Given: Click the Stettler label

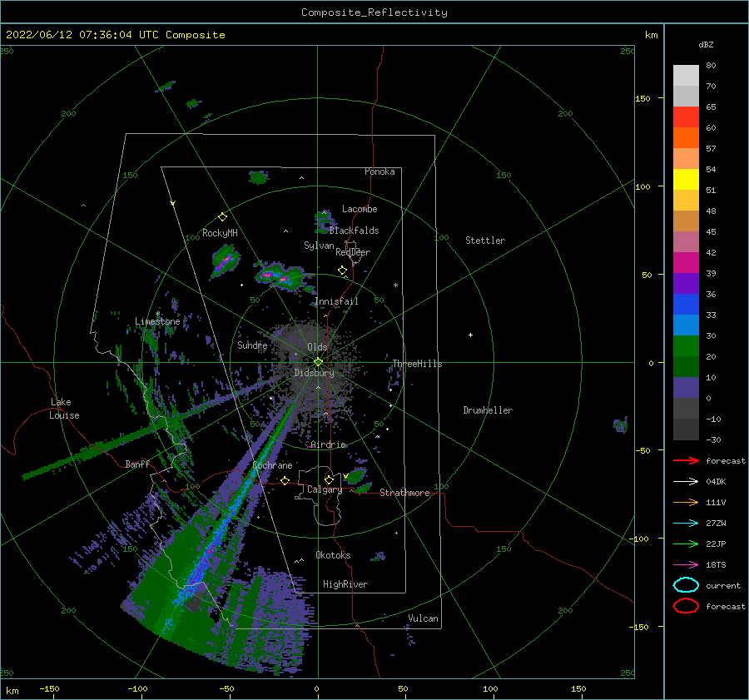Looking at the screenshot, I should click(x=485, y=241).
